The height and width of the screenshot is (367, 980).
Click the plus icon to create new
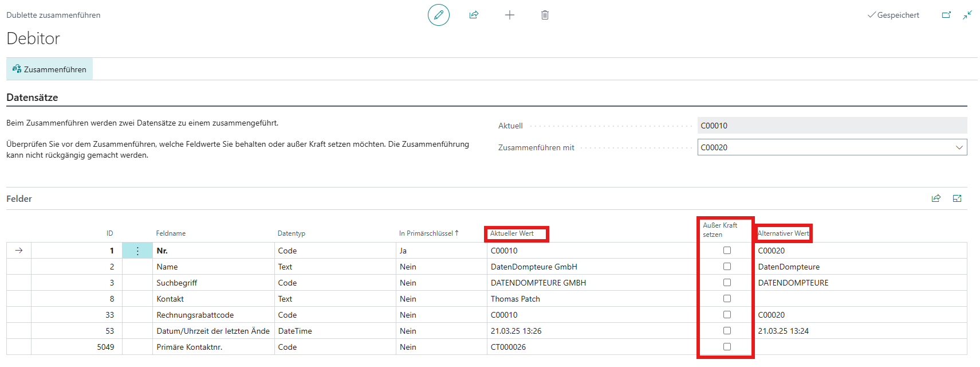click(509, 15)
